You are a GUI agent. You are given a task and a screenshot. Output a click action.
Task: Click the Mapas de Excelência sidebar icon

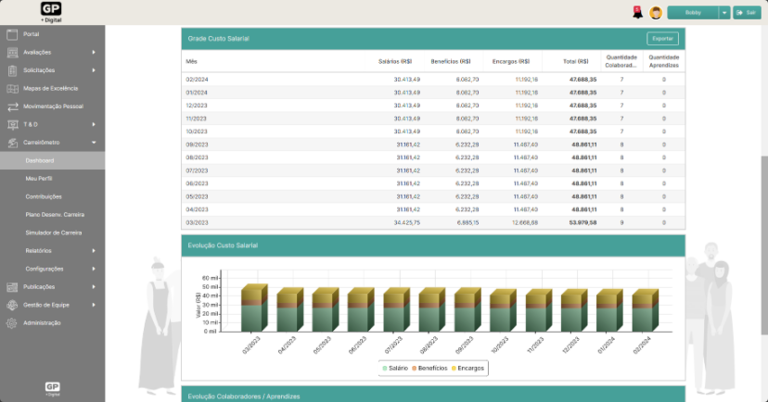pyautogui.click(x=13, y=88)
